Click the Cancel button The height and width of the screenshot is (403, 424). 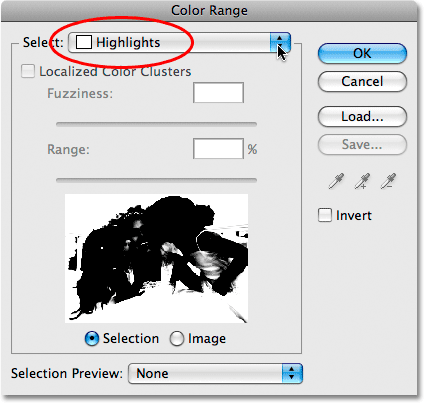point(362,81)
